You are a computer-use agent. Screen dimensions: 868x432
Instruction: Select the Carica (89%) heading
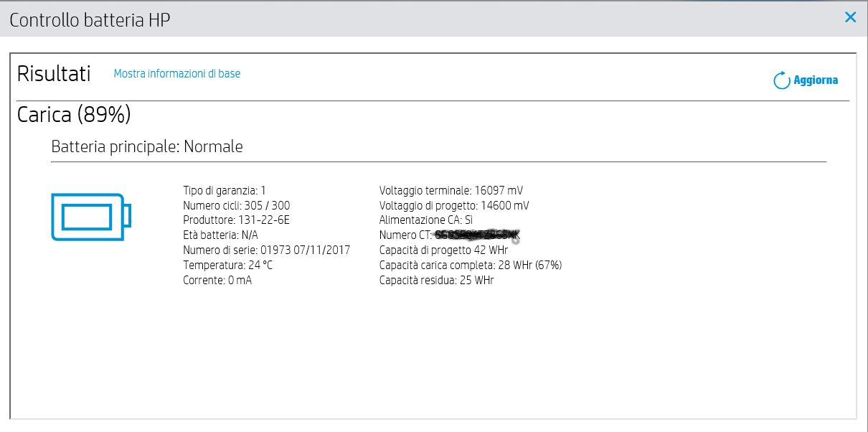(x=74, y=114)
